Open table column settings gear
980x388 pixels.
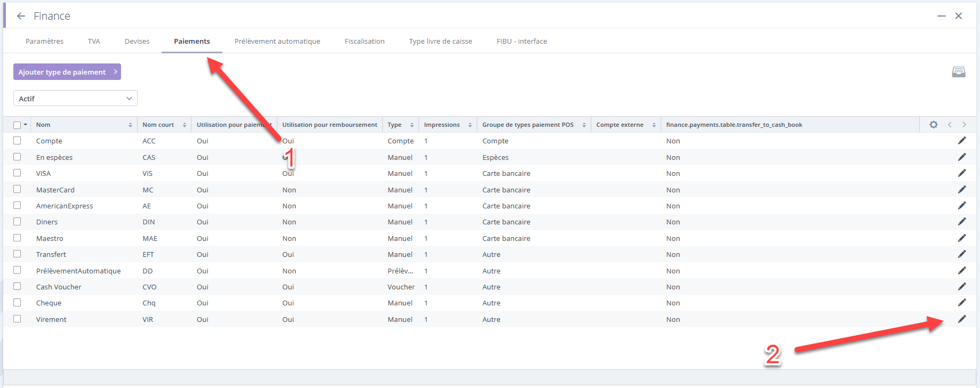coord(934,125)
